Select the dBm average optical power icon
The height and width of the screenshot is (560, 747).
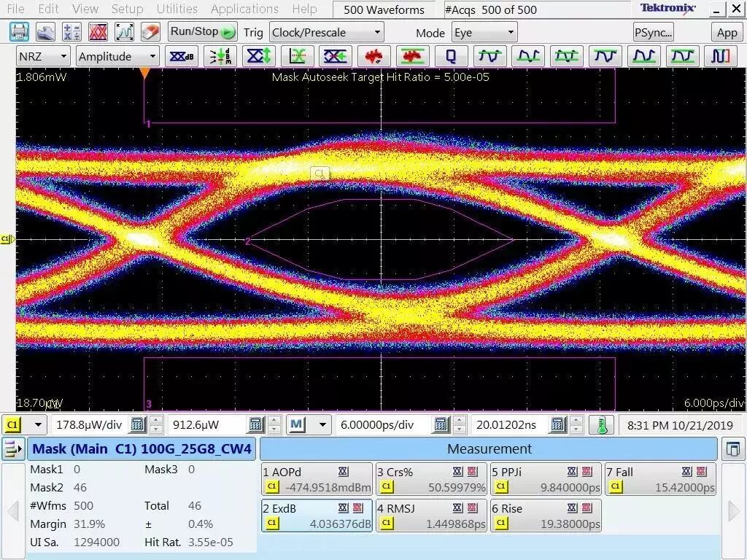(220, 56)
